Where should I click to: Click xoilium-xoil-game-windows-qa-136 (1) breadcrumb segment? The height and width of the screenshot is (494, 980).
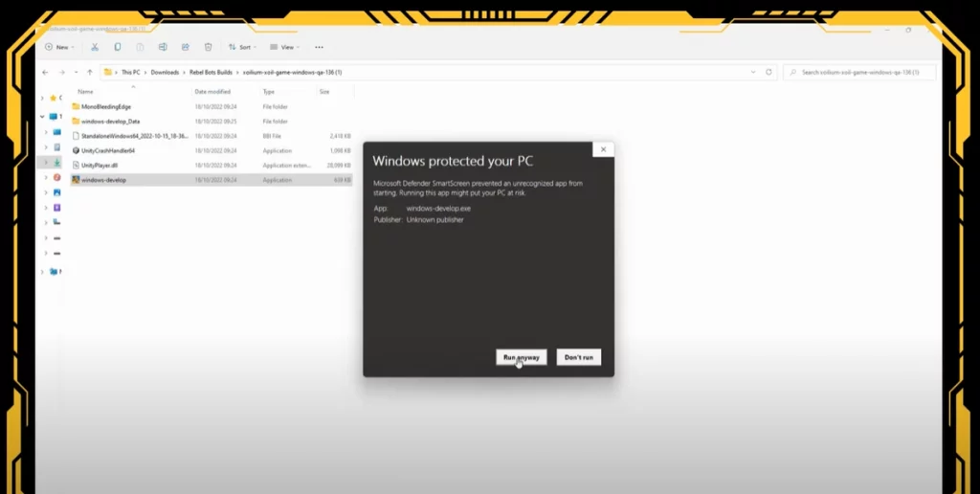(292, 73)
